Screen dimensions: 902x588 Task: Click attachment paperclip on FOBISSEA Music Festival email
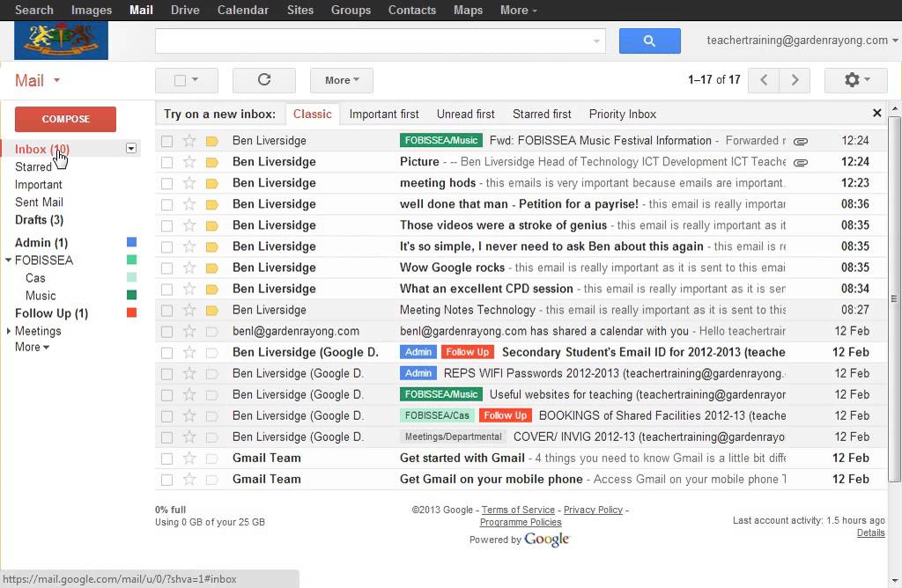800,142
